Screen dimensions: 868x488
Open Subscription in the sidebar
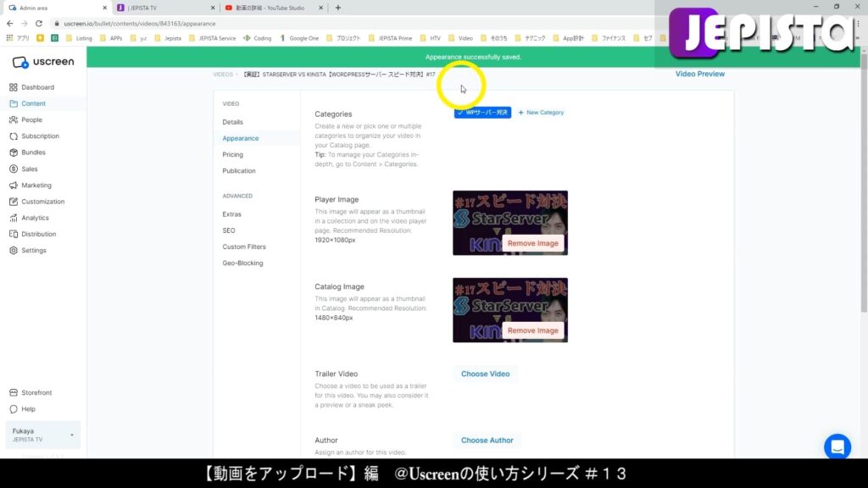coord(34,136)
